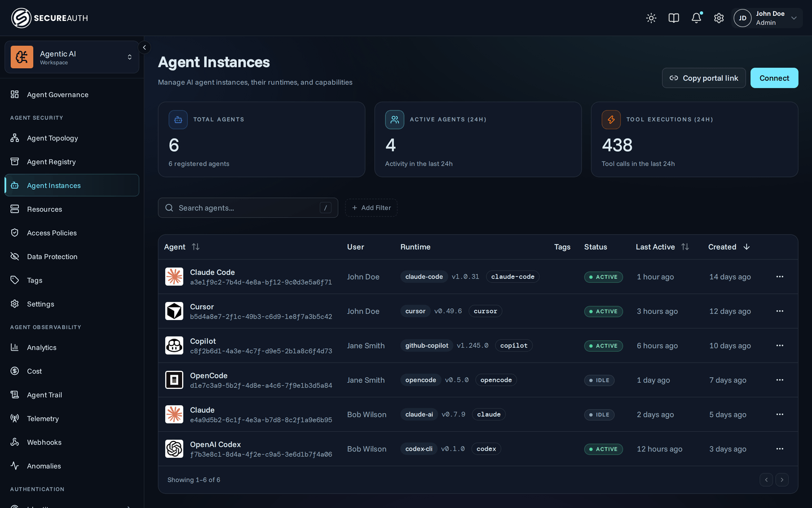Viewport: 812px width, 508px height.
Task: Click the Agent Trail icon
Action: (15, 395)
